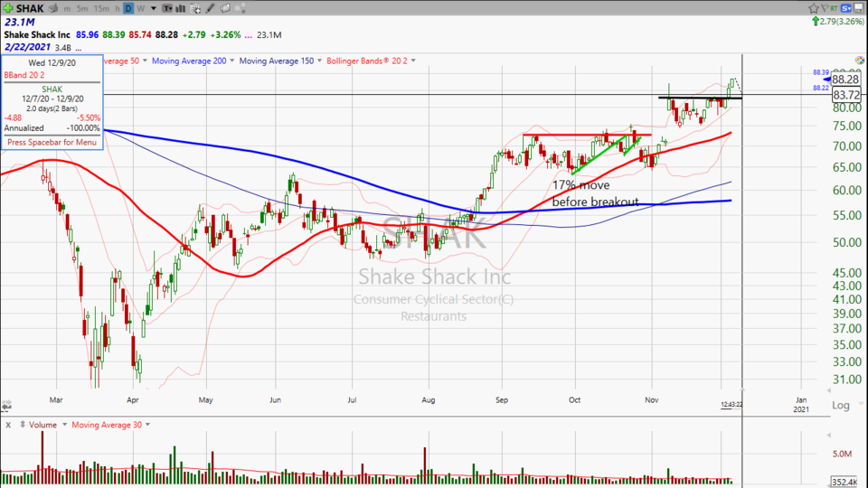868x488 pixels.
Task: Click the 88.28 last price label
Action: (846, 80)
